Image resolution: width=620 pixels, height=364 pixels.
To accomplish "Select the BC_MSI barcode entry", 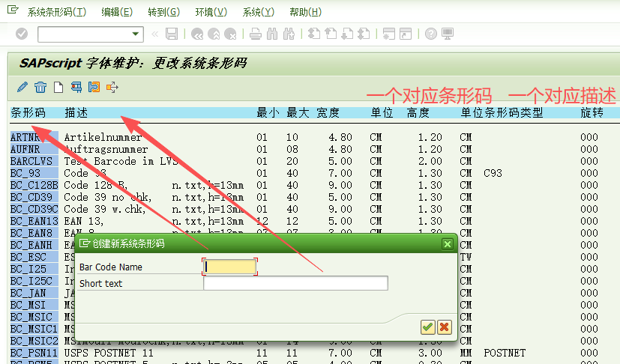I will [34, 305].
